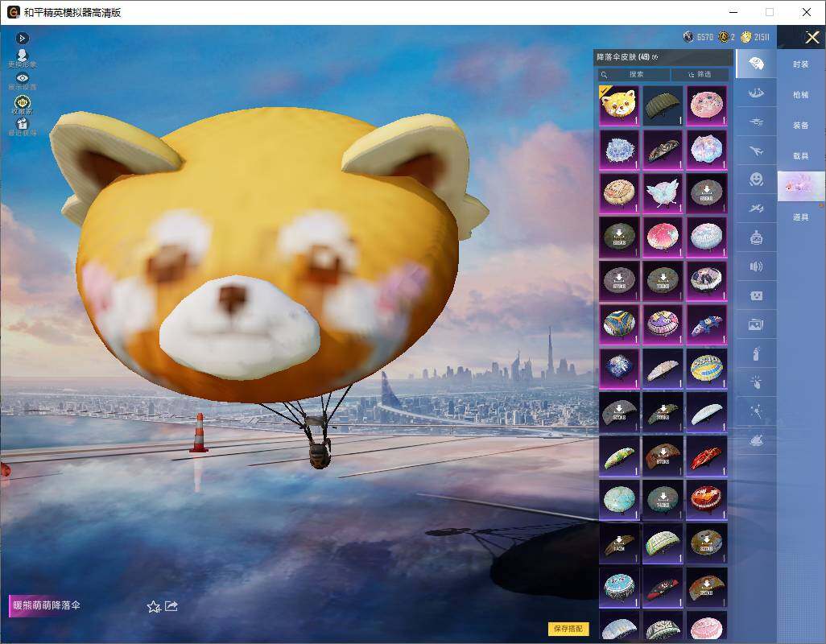The image size is (826, 644).
Task: Favorite this parachute with star icon
Action: 153,607
